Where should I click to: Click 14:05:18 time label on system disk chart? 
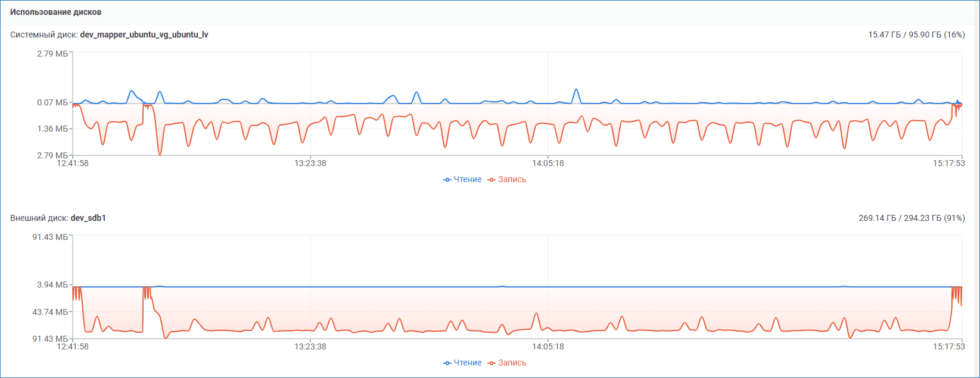tap(548, 163)
